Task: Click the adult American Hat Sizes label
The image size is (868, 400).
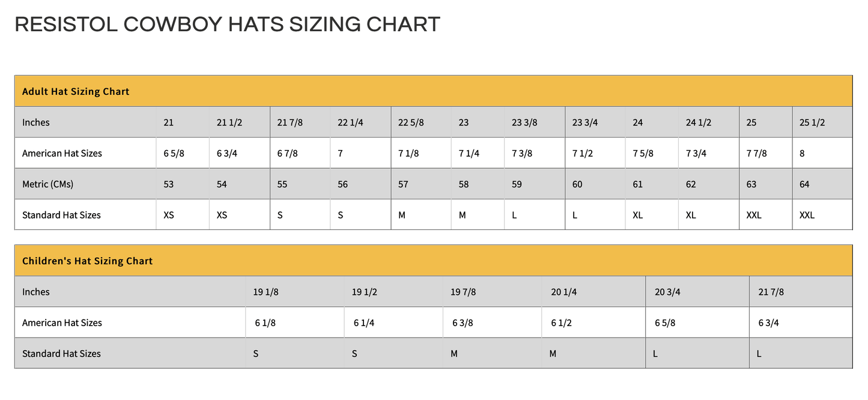Action: 62,153
